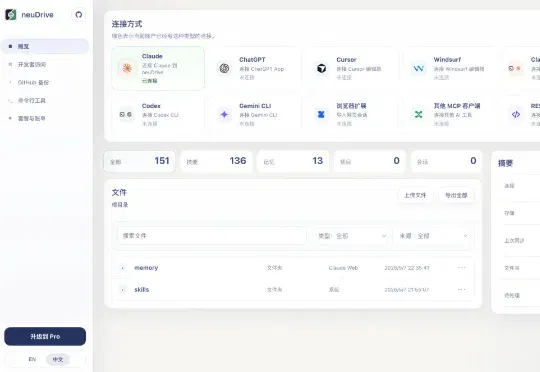Open the more options menu for memory
Image resolution: width=540 pixels, height=372 pixels.
pyautogui.click(x=461, y=268)
